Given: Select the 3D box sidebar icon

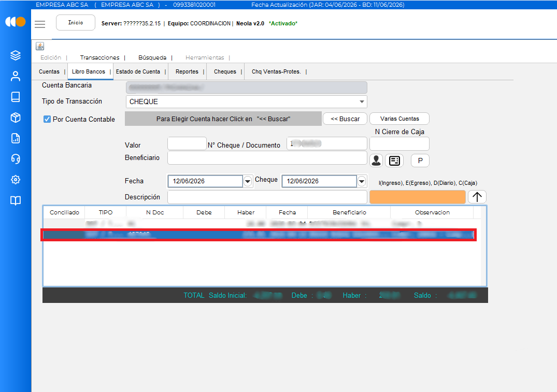Looking at the screenshot, I should pyautogui.click(x=15, y=118).
